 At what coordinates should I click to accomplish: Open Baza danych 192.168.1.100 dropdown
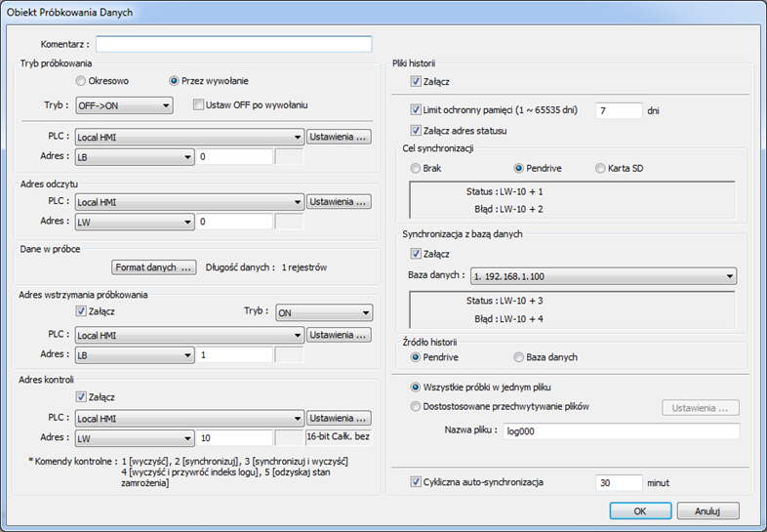coord(604,276)
